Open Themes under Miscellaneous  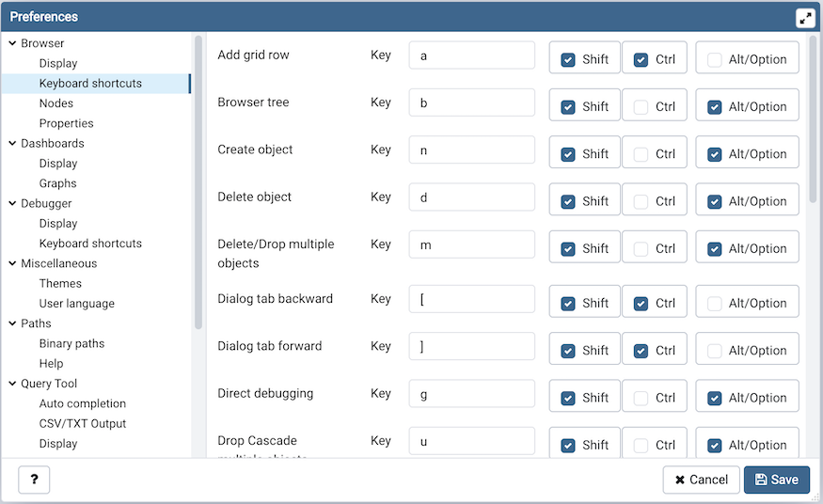pyautogui.click(x=60, y=283)
